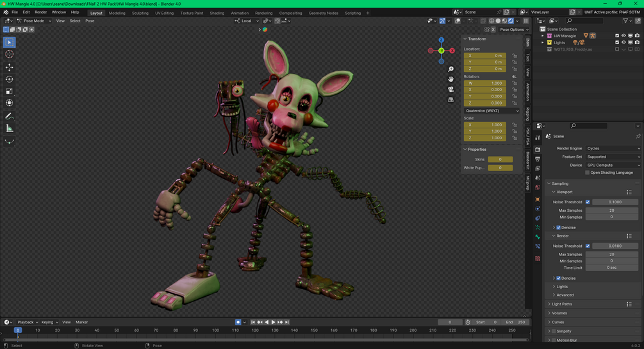
Task: Open the Render properties tab icon
Action: (538, 149)
